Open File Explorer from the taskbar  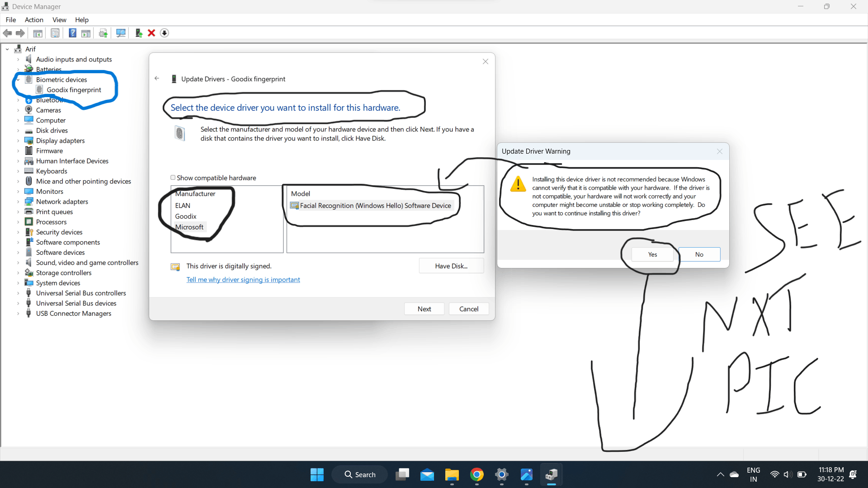click(x=452, y=474)
